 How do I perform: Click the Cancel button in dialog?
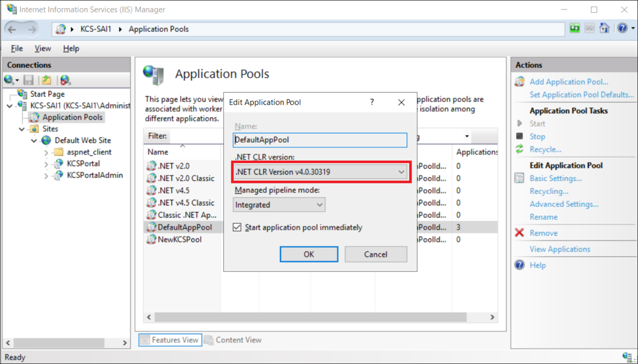click(x=375, y=254)
